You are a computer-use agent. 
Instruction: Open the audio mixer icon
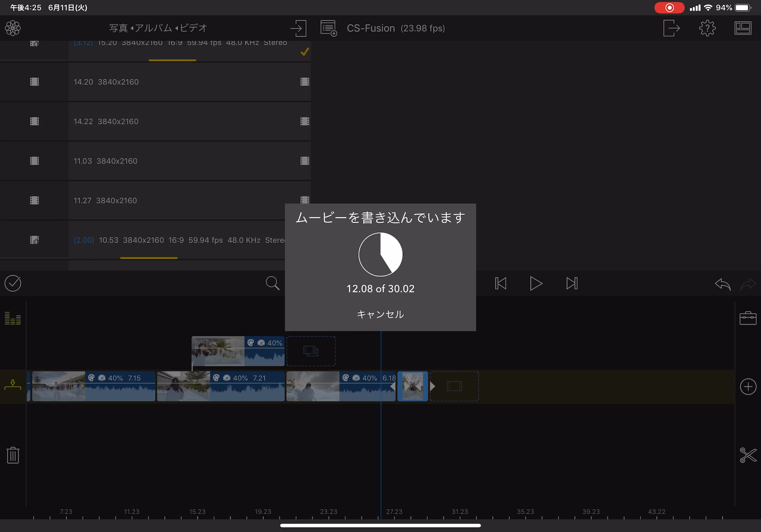pyautogui.click(x=13, y=318)
